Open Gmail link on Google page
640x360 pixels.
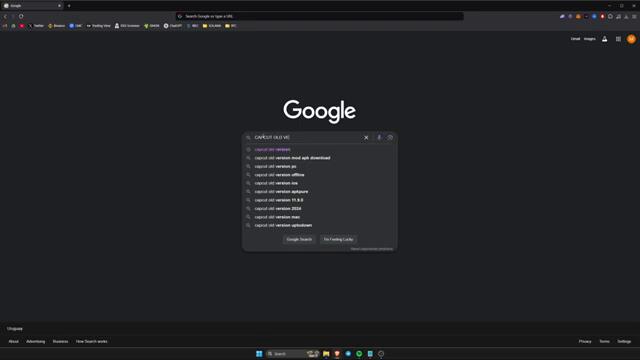pos(575,39)
